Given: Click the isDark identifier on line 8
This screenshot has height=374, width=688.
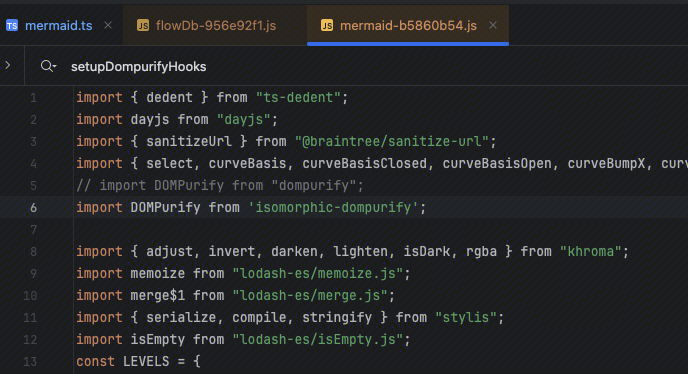Looking at the screenshot, I should click(426, 251).
